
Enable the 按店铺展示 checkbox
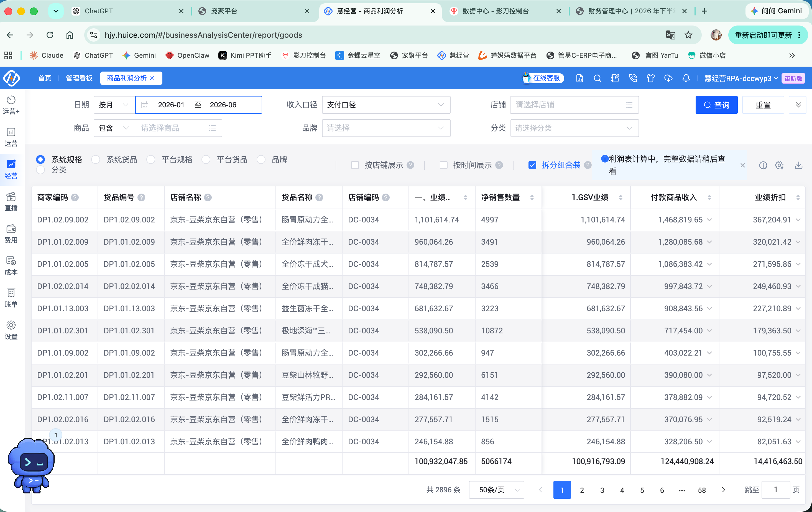pos(355,165)
